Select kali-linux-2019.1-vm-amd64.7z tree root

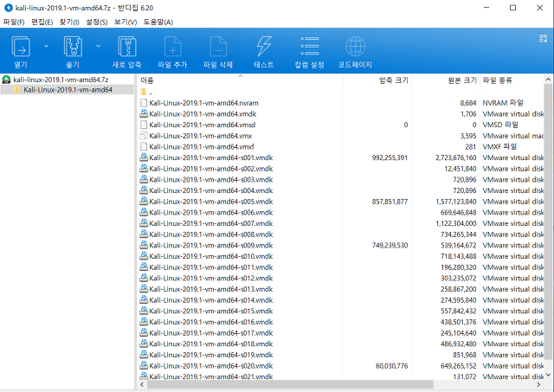click(61, 80)
